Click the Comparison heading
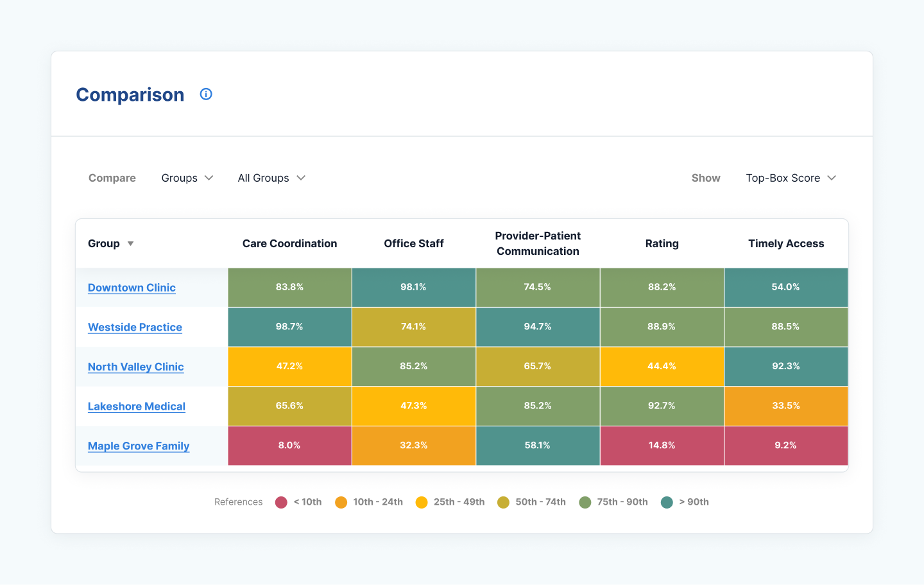This screenshot has height=585, width=924. point(130,95)
